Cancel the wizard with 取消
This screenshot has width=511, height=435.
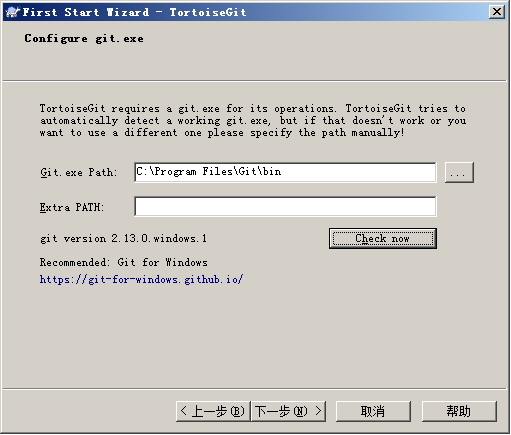tap(373, 411)
